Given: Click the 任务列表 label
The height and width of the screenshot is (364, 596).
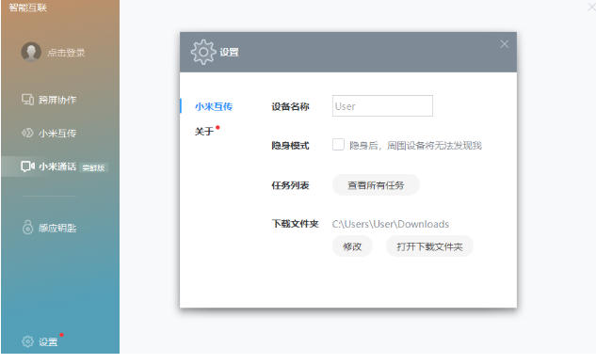Looking at the screenshot, I should click(290, 185).
